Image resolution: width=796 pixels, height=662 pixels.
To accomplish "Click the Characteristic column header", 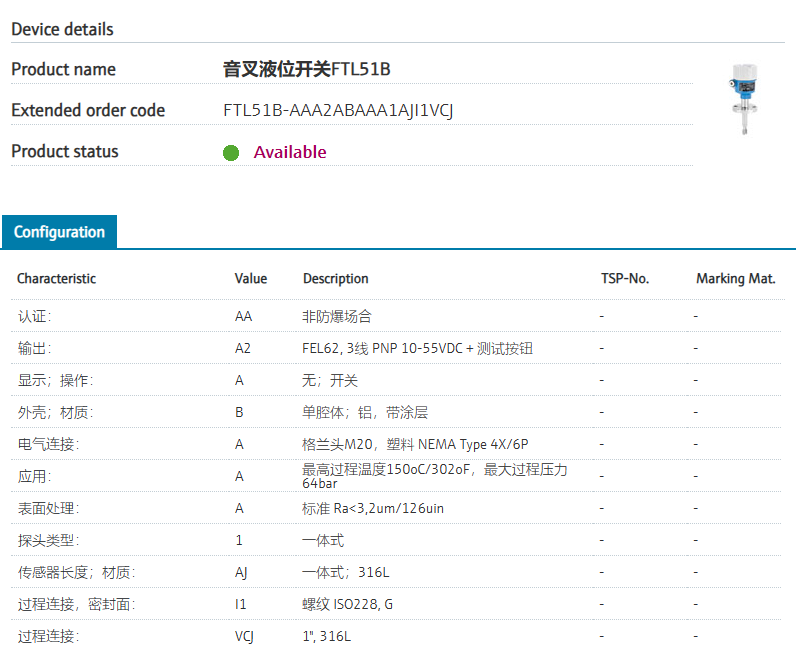I will (x=56, y=279).
